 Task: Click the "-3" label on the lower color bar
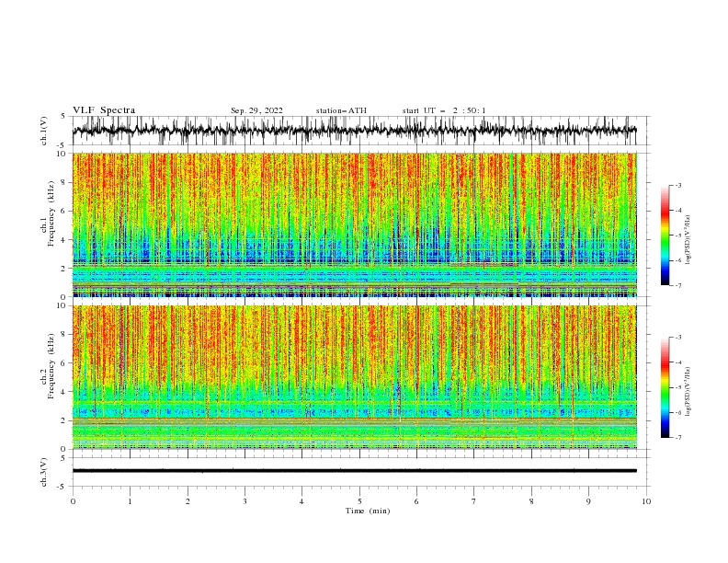pos(677,338)
